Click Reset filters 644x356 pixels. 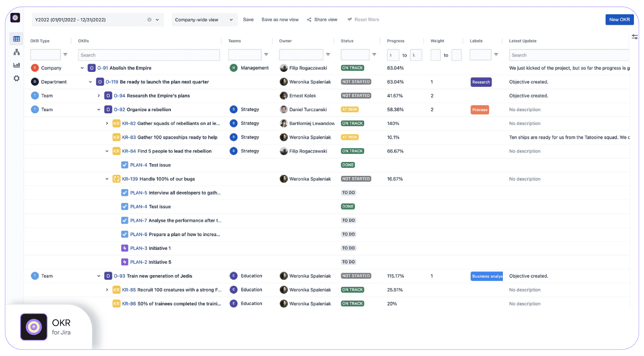tap(363, 19)
